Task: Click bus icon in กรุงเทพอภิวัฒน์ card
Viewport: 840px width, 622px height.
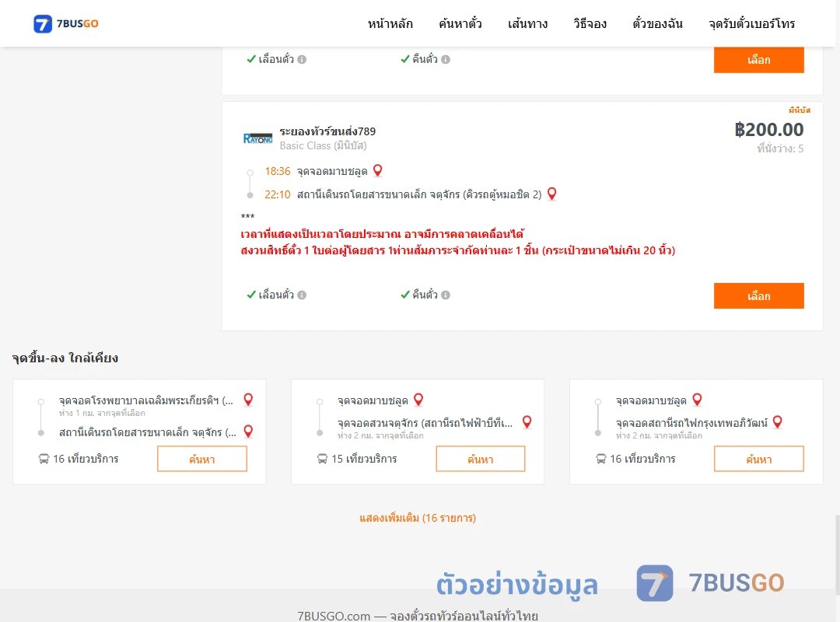Action: click(x=601, y=460)
